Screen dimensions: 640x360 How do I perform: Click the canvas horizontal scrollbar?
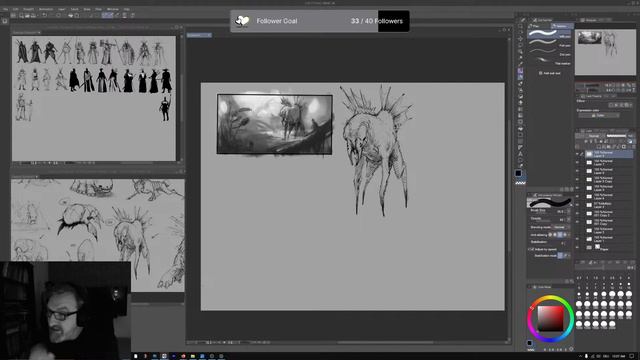[384, 342]
